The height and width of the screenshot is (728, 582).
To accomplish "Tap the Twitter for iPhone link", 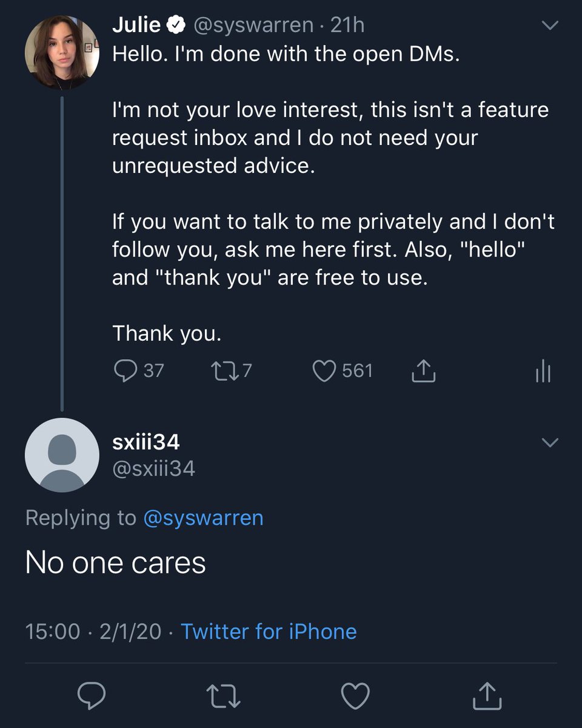I will [269, 632].
